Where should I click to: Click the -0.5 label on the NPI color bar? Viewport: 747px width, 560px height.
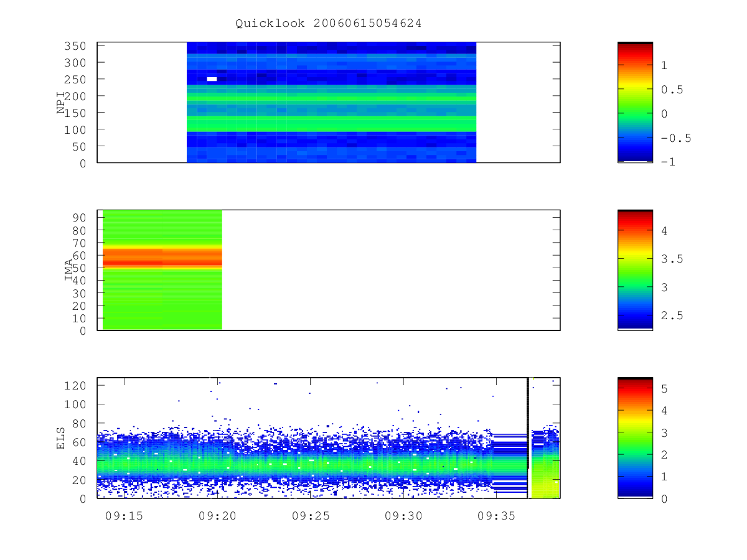click(x=675, y=138)
